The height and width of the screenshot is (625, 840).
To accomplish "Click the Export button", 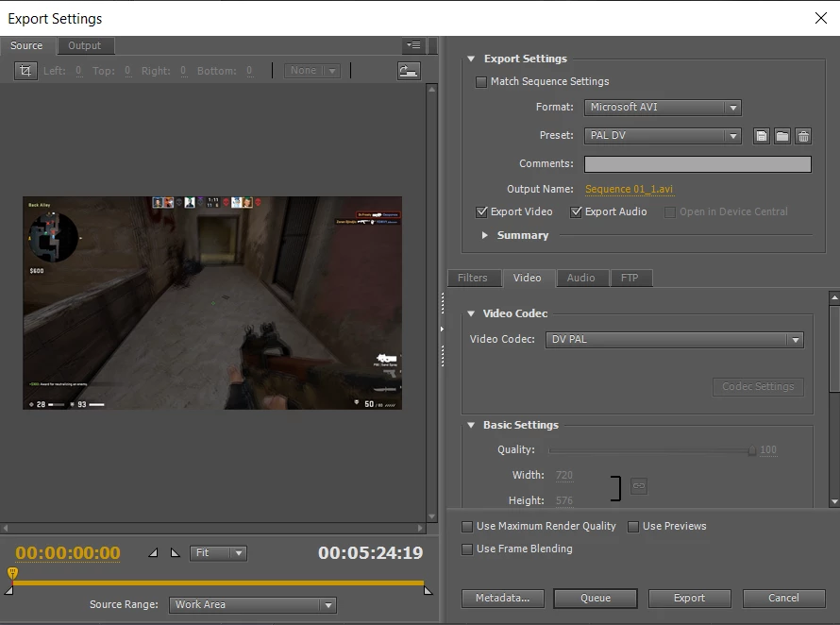I will [690, 599].
